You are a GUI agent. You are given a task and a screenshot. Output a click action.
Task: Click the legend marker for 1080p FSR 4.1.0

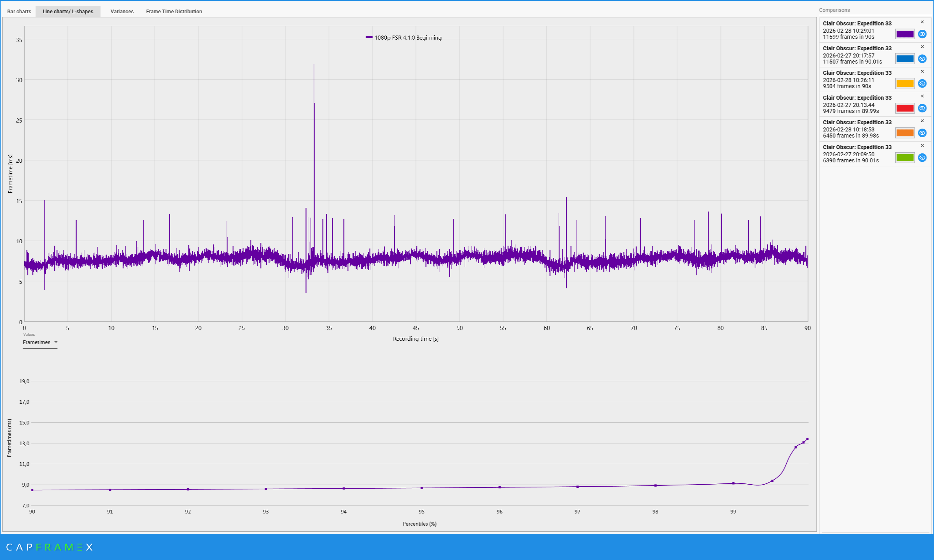(369, 37)
